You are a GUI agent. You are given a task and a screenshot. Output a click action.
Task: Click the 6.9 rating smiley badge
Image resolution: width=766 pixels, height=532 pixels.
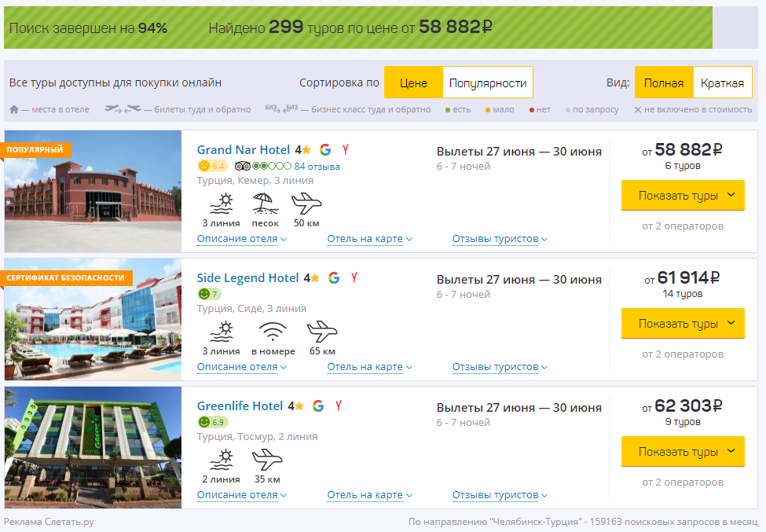(212, 422)
